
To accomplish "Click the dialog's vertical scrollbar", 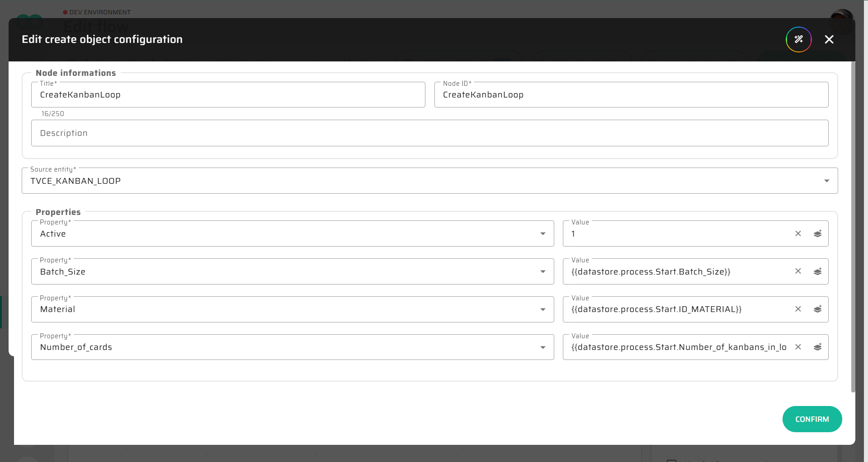I will pyautogui.click(x=853, y=226).
